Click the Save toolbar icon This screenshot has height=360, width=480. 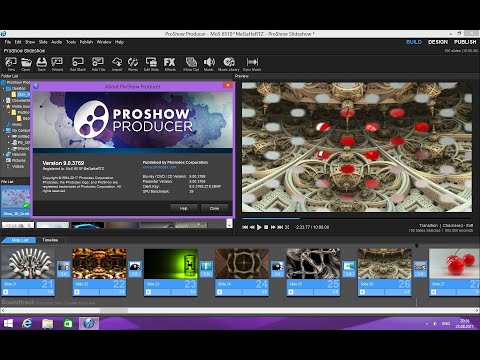coord(41,63)
